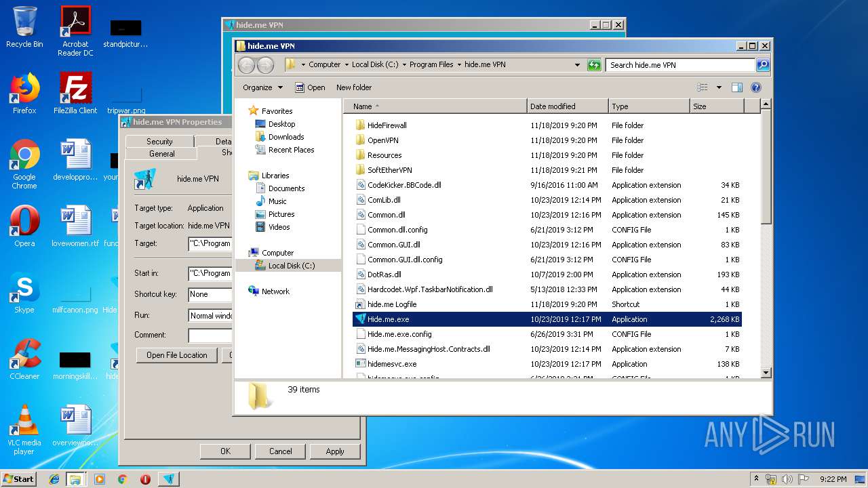The height and width of the screenshot is (488, 868).
Task: Sort by Size column header
Action: 717,106
